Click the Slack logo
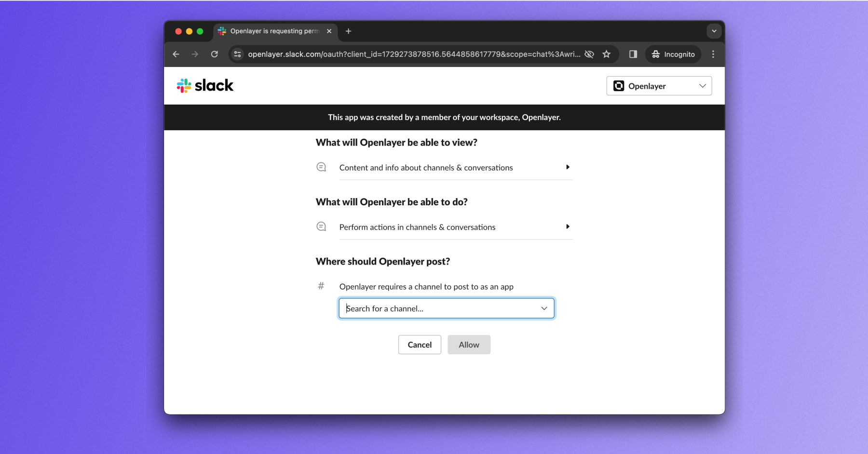Screen dimensions: 868x454 pyautogui.click(x=205, y=86)
